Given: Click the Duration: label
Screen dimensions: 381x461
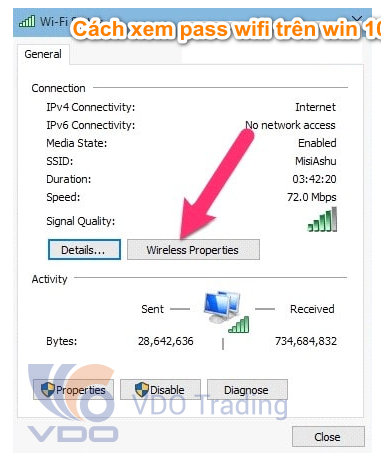Looking at the screenshot, I should 69,179.
